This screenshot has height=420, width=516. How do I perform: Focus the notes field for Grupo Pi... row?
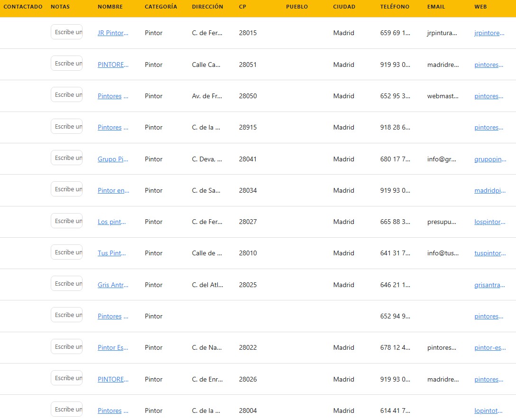point(66,158)
